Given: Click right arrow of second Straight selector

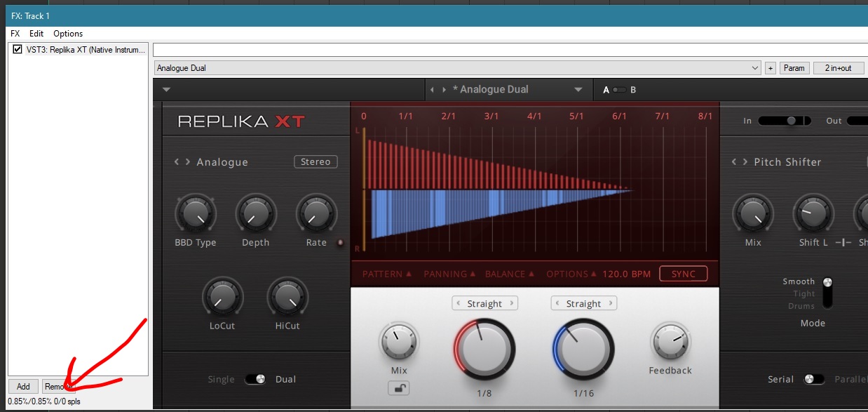Looking at the screenshot, I should coord(611,304).
